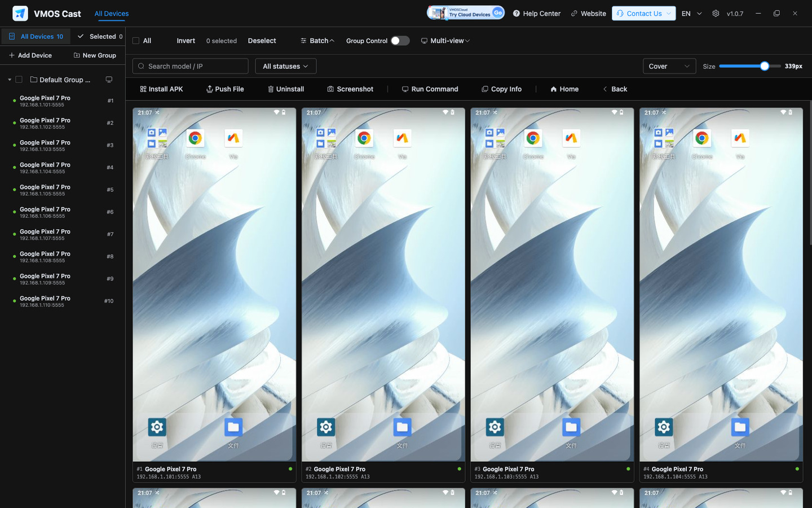The image size is (812, 508).
Task: Open Chrome on device #2 screen
Action: coord(364,138)
